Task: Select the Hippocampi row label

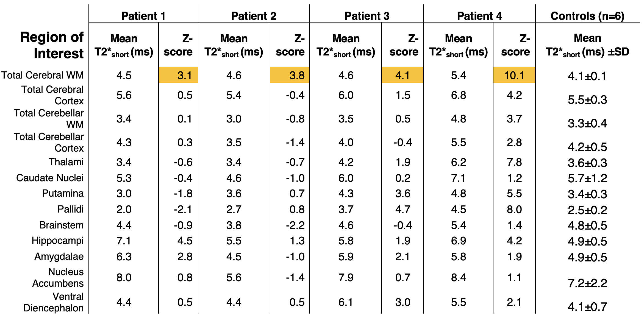Action: click(x=57, y=241)
